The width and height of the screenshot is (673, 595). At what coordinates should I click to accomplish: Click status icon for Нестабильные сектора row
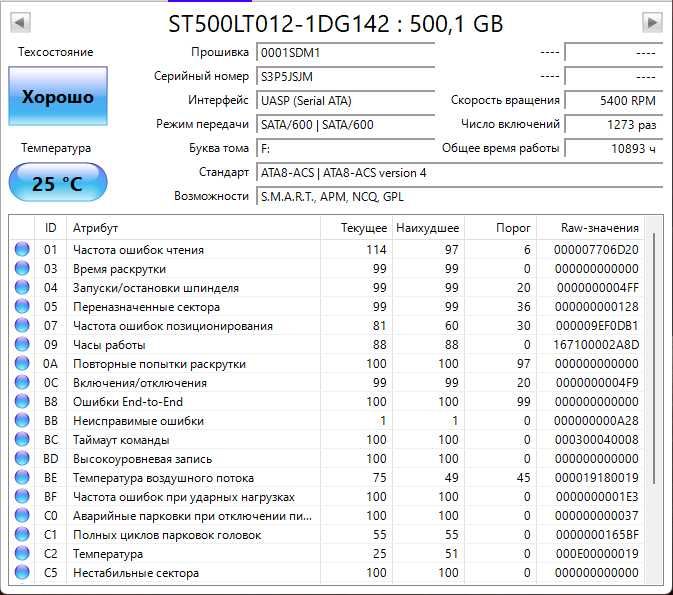22,572
